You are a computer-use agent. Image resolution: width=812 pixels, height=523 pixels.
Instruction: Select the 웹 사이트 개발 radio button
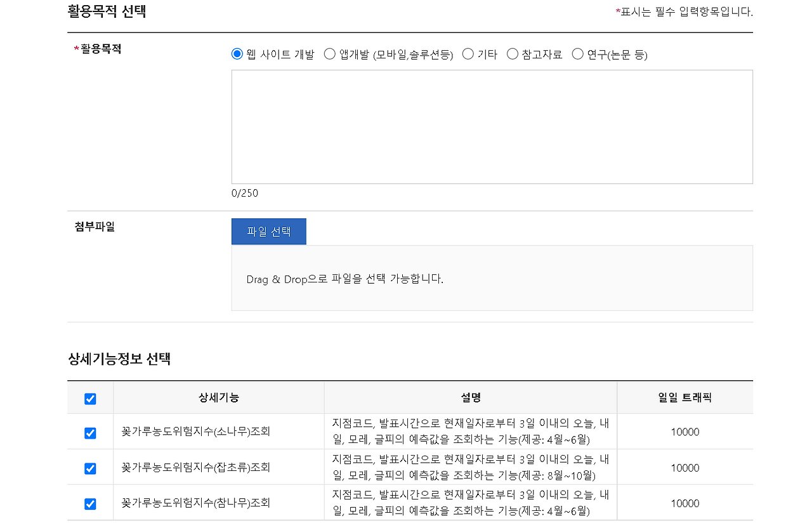tap(237, 54)
